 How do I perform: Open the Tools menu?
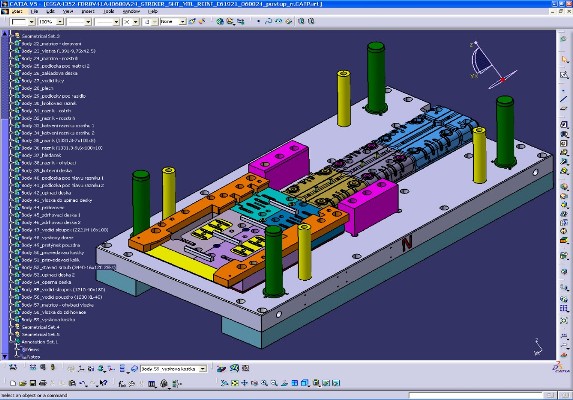(109, 12)
